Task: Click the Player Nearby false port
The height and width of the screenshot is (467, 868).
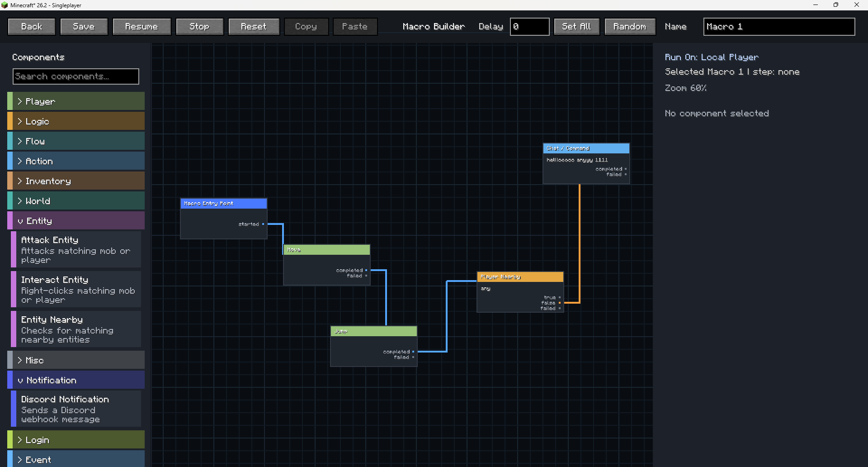Action: click(x=560, y=303)
